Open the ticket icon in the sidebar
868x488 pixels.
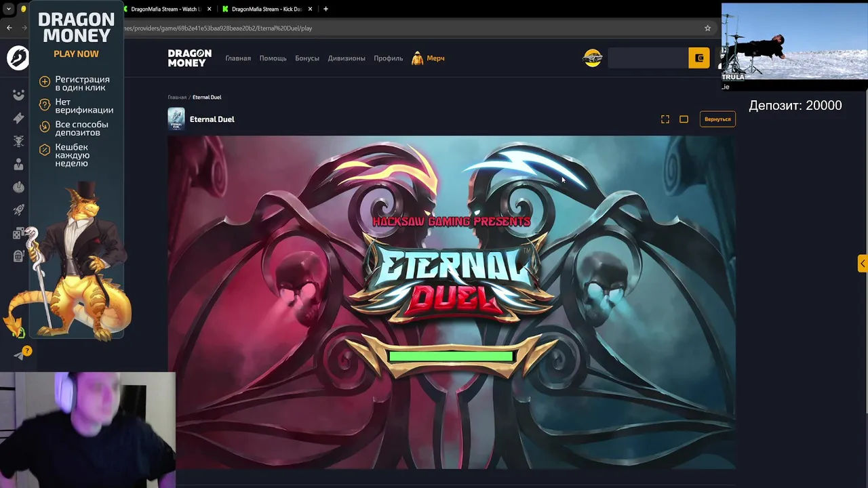click(x=18, y=118)
